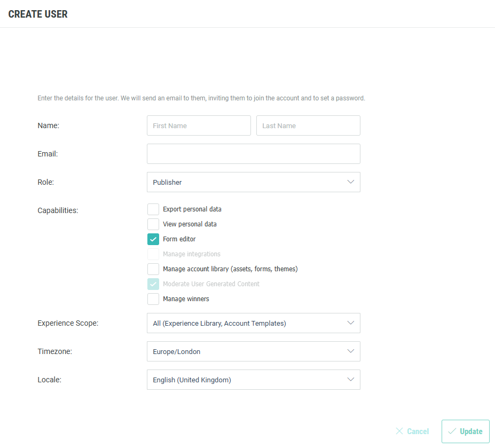495x448 pixels.
Task: Open the Role dropdown showing Publisher
Action: coord(246,182)
